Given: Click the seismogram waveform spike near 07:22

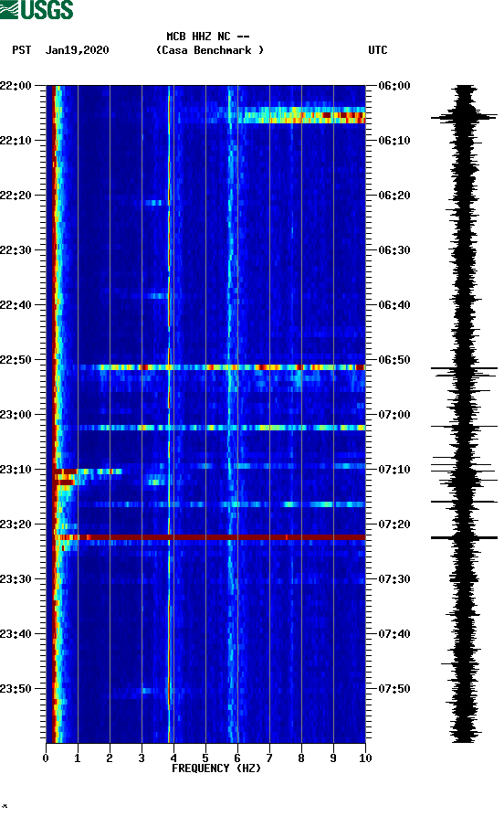Looking at the screenshot, I should (x=464, y=537).
